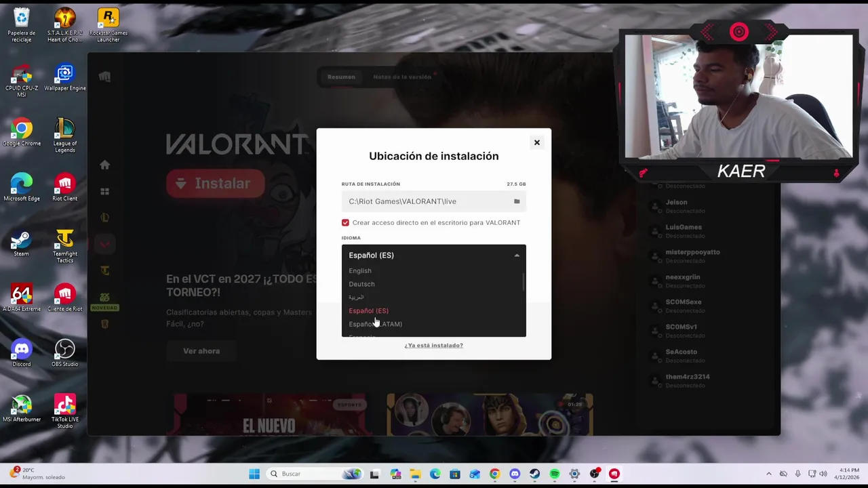
Task: Select Rockstar Games Launcher desktop icon
Action: pos(108,25)
